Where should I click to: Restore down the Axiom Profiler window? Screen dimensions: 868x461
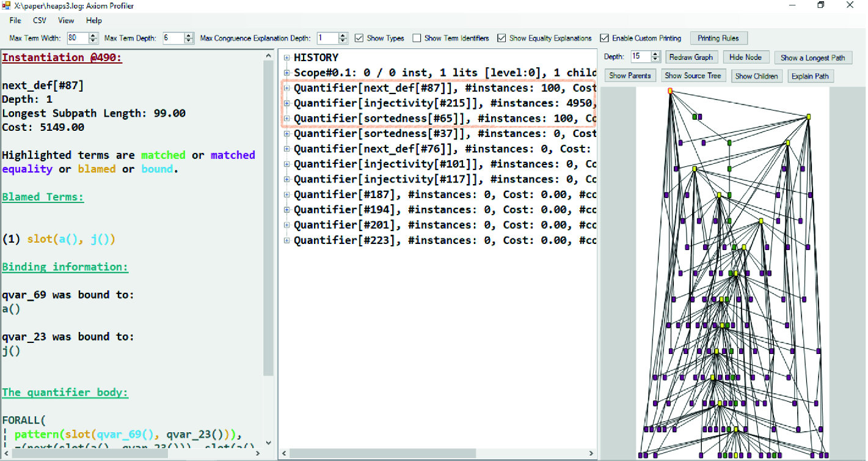pyautogui.click(x=821, y=6)
